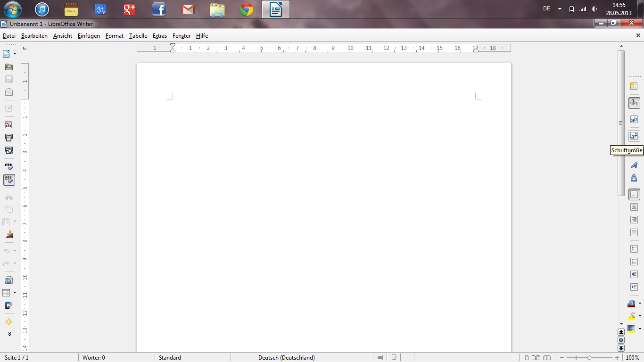
Task: Click the Document as E-mail icon
Action: click(x=8, y=92)
